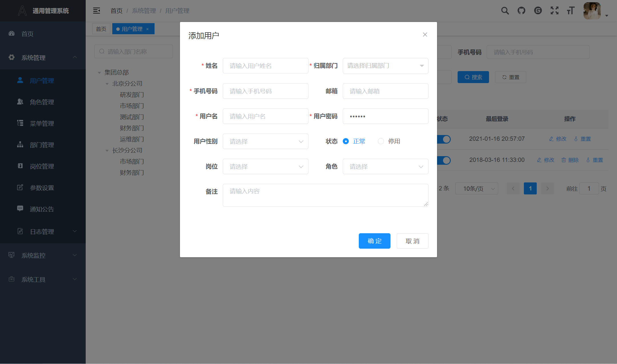Open the GitHub icon in header
617x364 pixels.
521,11
